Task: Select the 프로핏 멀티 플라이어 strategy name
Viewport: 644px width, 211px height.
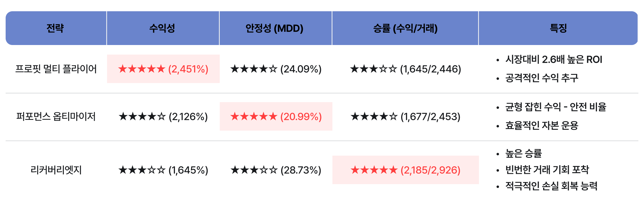Action: point(56,69)
